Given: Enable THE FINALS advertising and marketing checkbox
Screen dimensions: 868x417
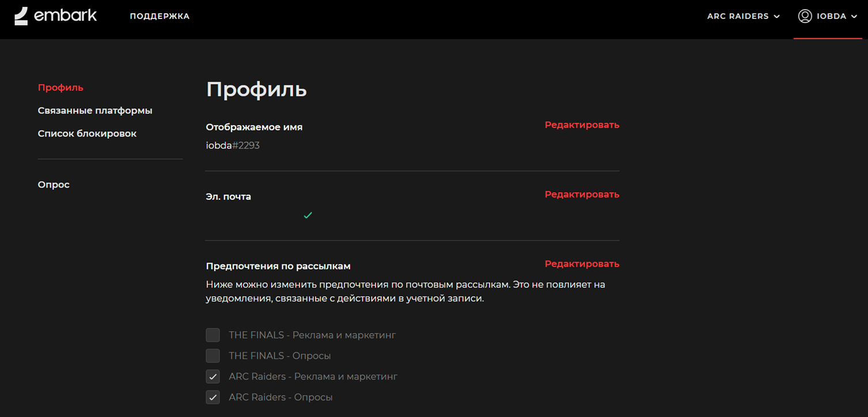Looking at the screenshot, I should 213,335.
